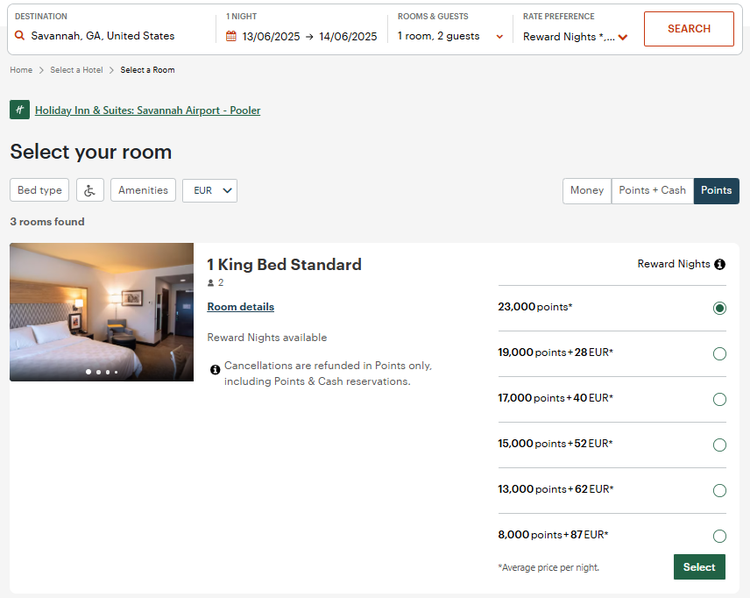Click the cancellations info icon

(x=215, y=369)
